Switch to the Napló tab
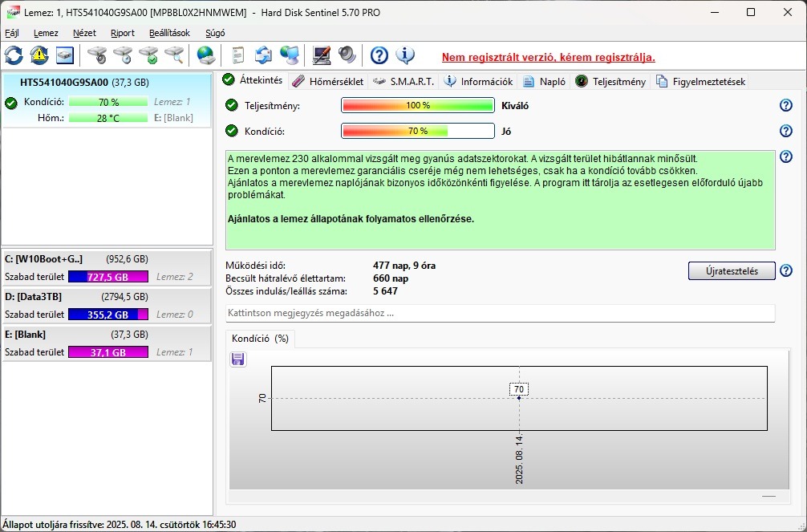 545,81
